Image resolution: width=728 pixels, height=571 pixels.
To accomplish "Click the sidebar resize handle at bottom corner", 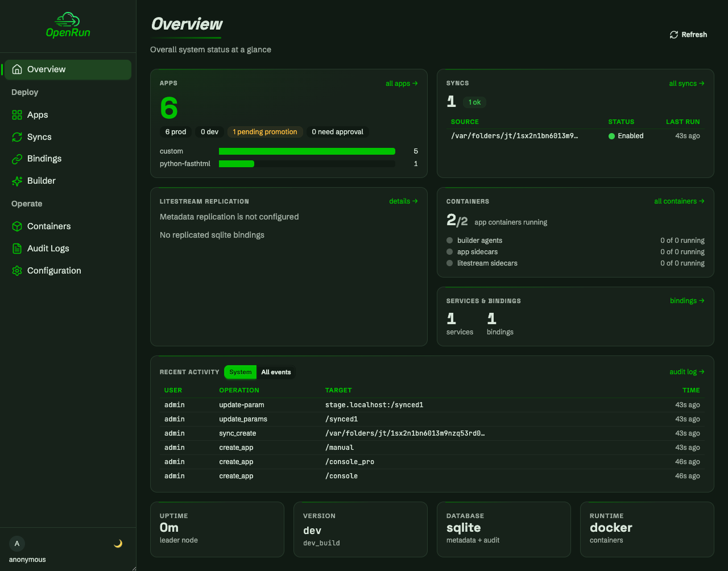I will (133, 568).
